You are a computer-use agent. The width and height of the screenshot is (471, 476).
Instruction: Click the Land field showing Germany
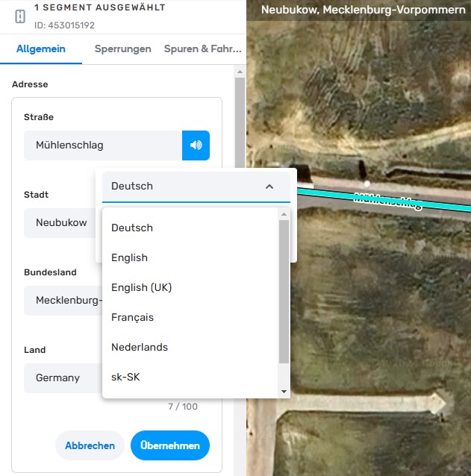click(x=63, y=378)
